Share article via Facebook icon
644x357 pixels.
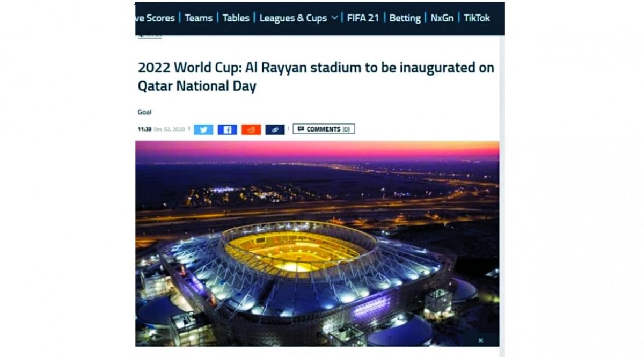coord(227,129)
